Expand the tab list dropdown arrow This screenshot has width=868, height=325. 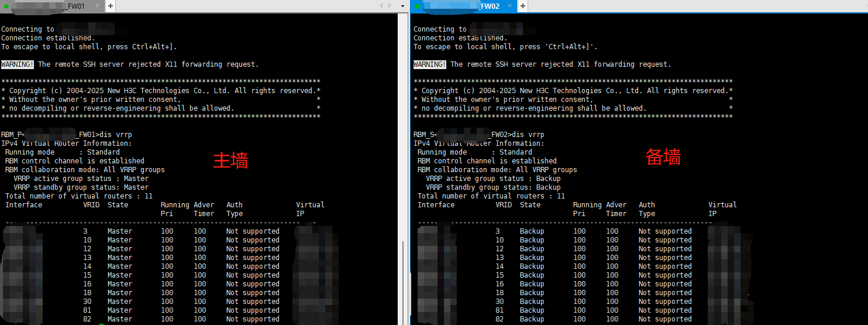402,6
